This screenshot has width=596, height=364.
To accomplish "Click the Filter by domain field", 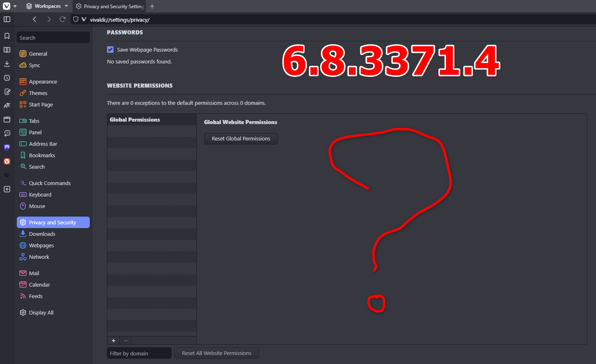I will pyautogui.click(x=139, y=353).
